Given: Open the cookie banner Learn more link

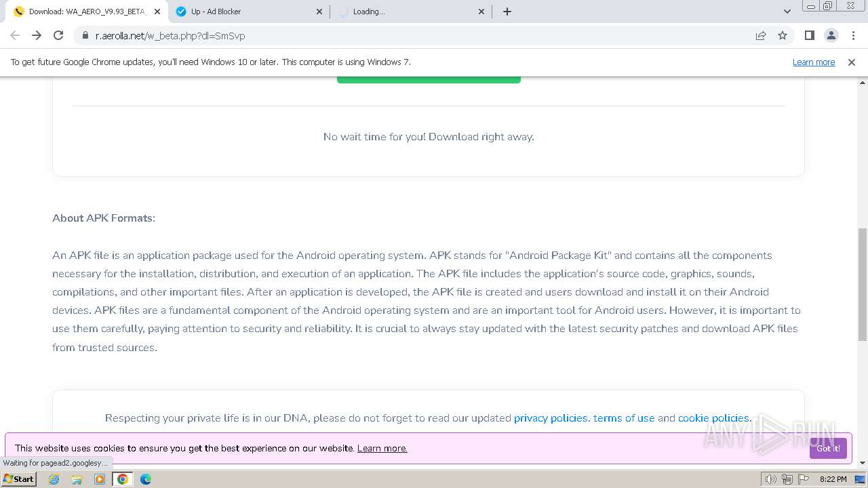Looking at the screenshot, I should tap(382, 448).
